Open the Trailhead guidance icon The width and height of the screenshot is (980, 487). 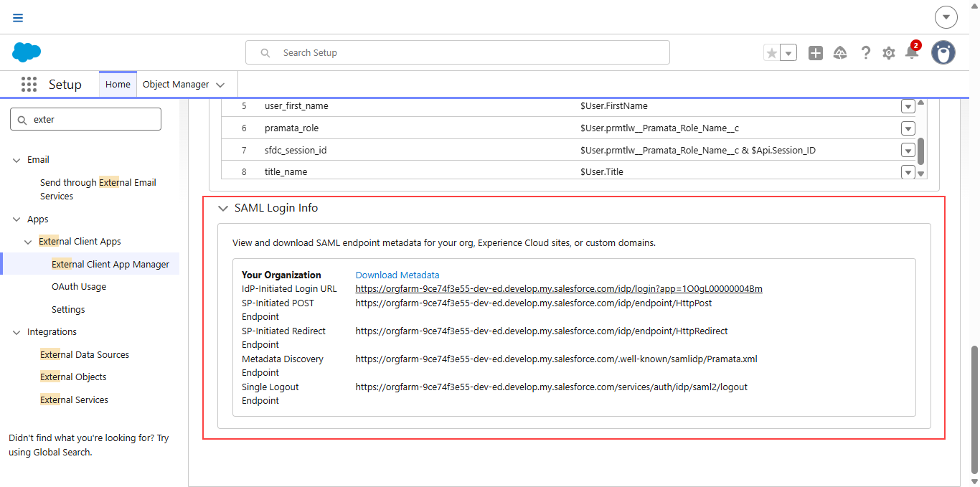pos(840,52)
